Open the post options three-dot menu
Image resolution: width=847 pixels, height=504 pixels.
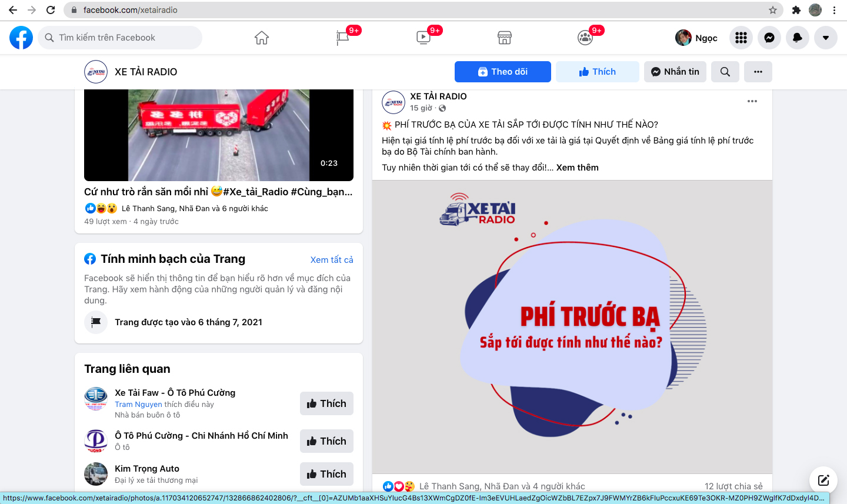click(x=752, y=101)
